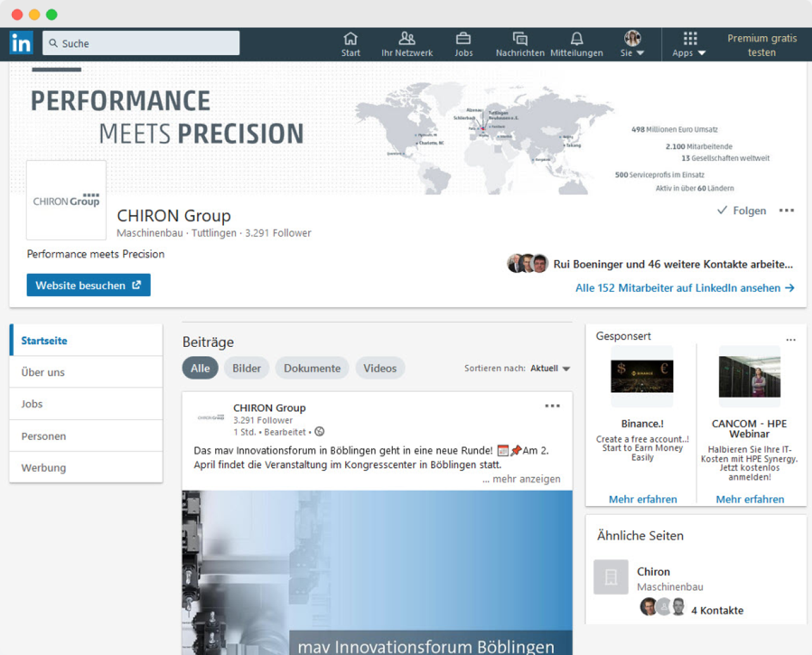The width and height of the screenshot is (812, 655).
Task: Click the search magnifier icon
Action: tap(53, 43)
